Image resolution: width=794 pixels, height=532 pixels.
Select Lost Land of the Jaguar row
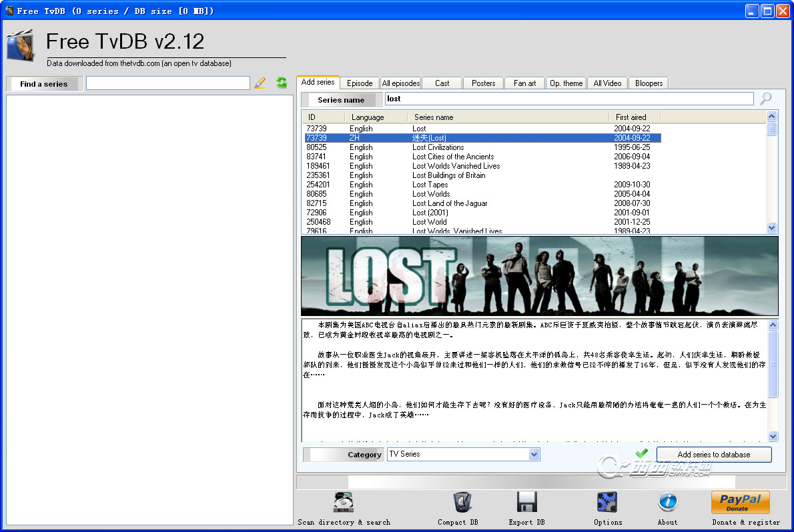pos(482,203)
